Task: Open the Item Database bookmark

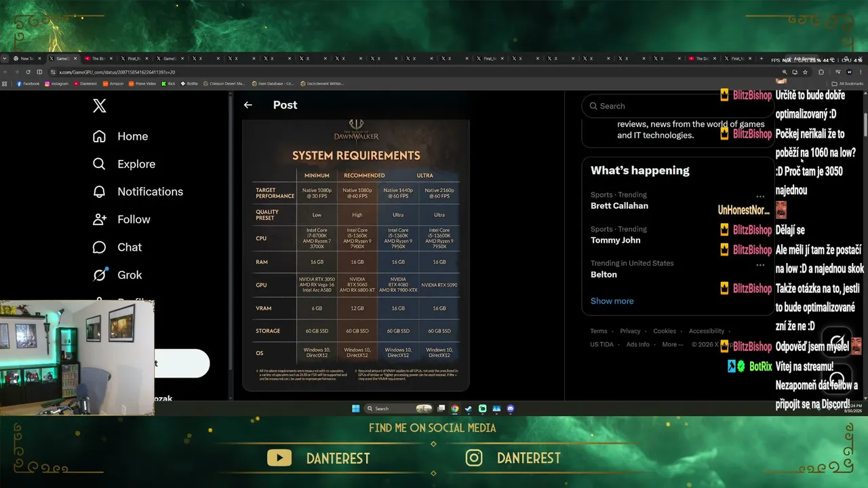Action: pyautogui.click(x=272, y=83)
